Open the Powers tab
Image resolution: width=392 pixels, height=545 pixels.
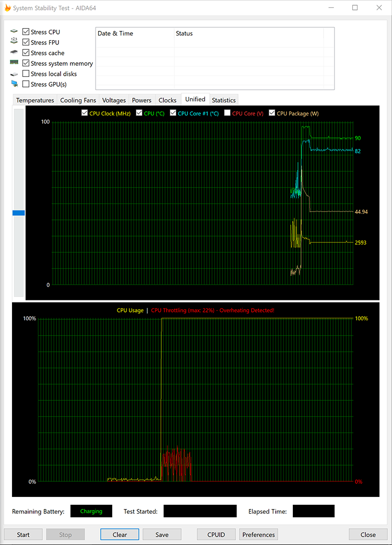point(141,100)
